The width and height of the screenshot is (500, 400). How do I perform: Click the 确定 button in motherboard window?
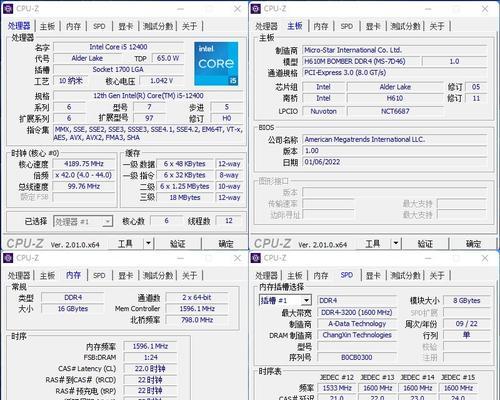click(x=473, y=244)
